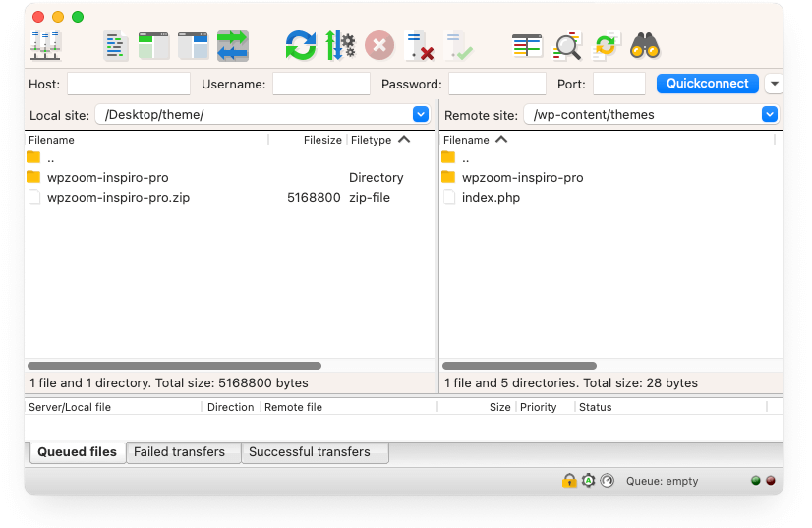This screenshot has height=528, width=812.
Task: Refresh the file and folder lists
Action: (301, 45)
